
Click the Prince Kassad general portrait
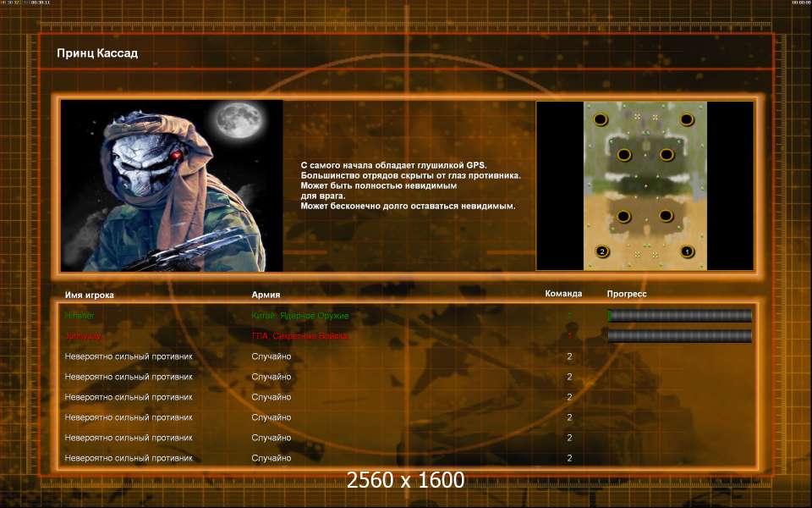[x=172, y=185]
